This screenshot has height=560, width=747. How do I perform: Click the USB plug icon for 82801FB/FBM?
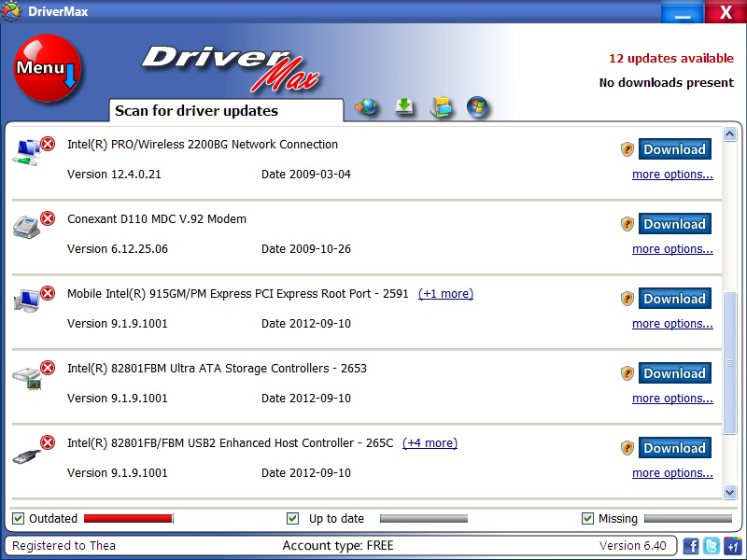click(x=26, y=455)
